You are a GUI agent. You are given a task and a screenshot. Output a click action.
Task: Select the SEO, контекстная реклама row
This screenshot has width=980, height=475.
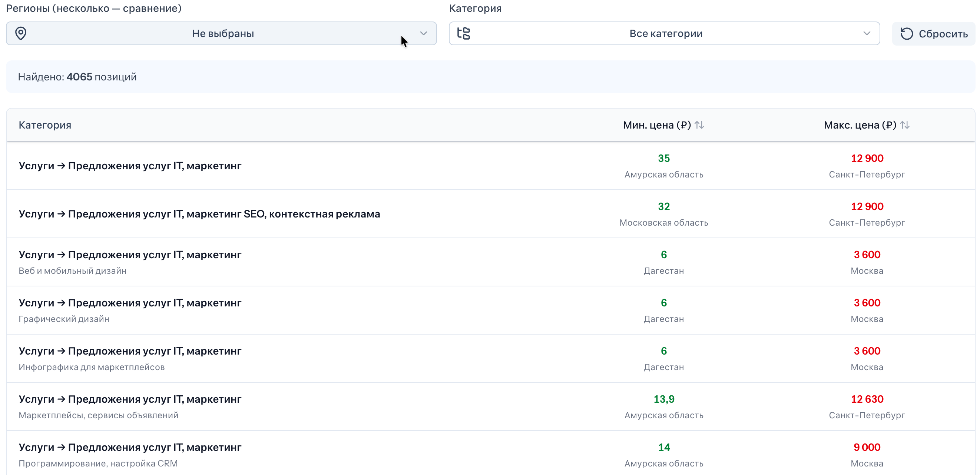[x=490, y=214]
